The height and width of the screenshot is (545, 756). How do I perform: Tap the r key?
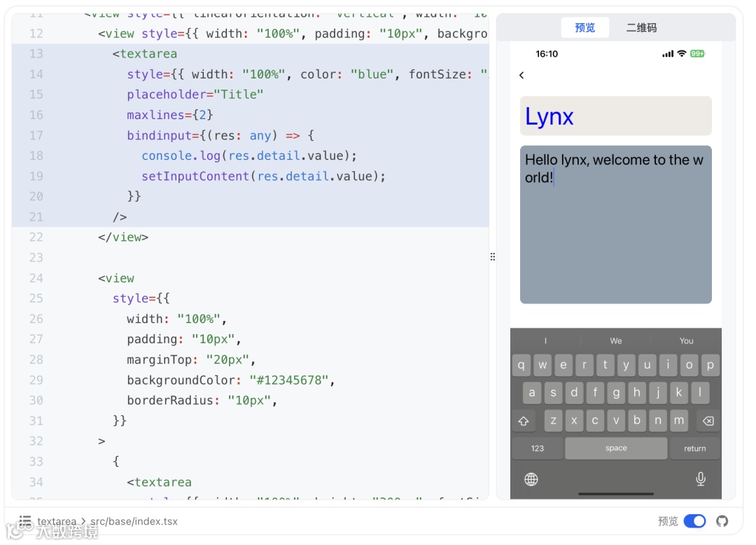(584, 365)
